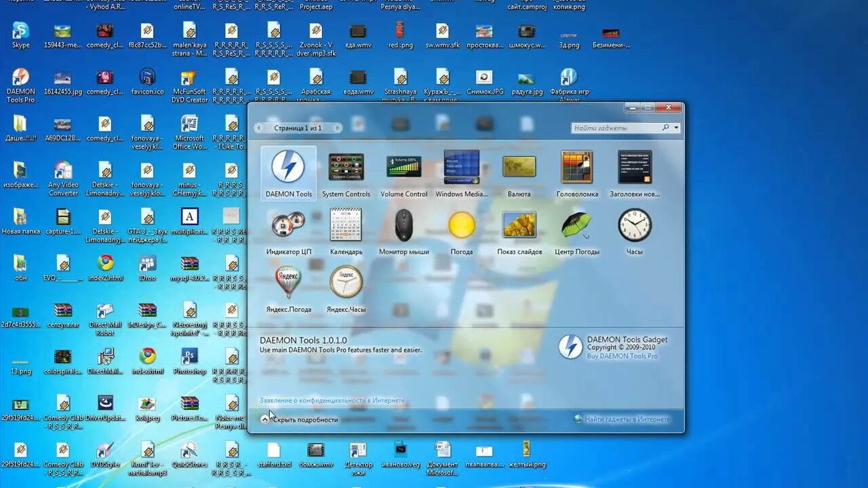Click Страница 1 из 1 page label
The image size is (868, 488).
pyautogui.click(x=298, y=127)
